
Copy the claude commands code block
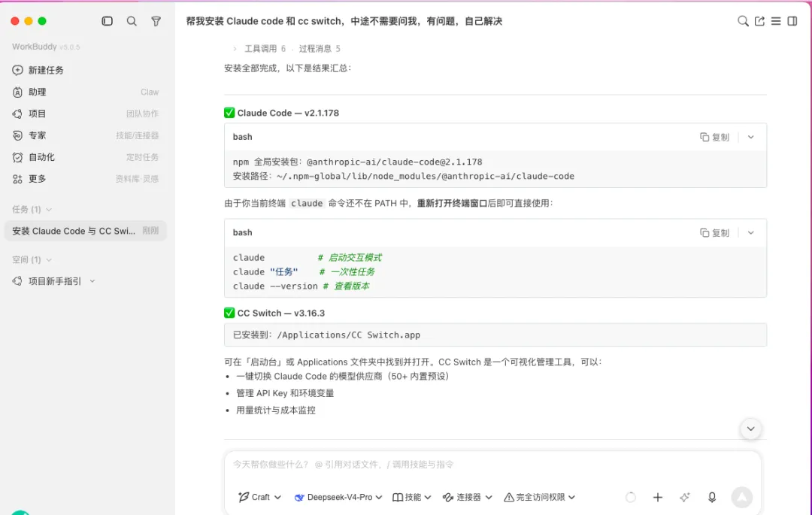[715, 233]
